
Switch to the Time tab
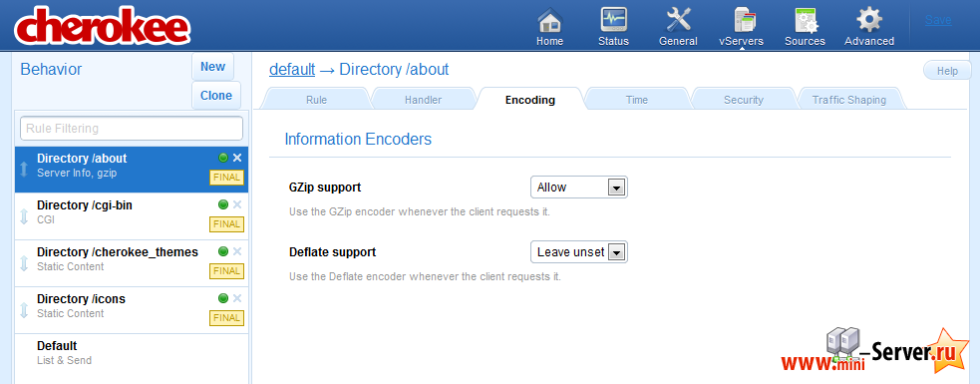(637, 100)
